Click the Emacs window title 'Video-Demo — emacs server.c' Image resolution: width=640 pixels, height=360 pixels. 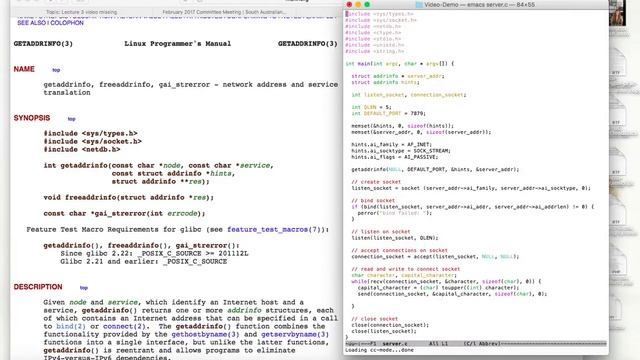point(479,4)
